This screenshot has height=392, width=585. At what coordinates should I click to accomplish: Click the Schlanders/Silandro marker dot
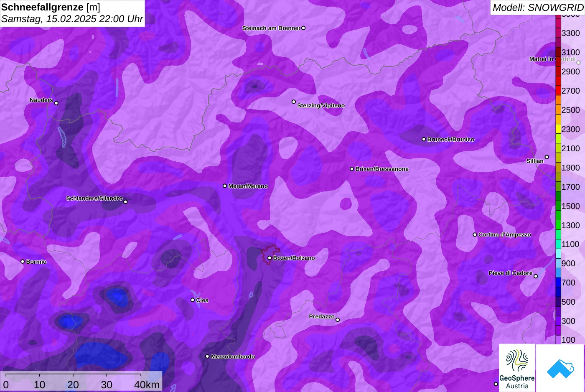coord(125,202)
